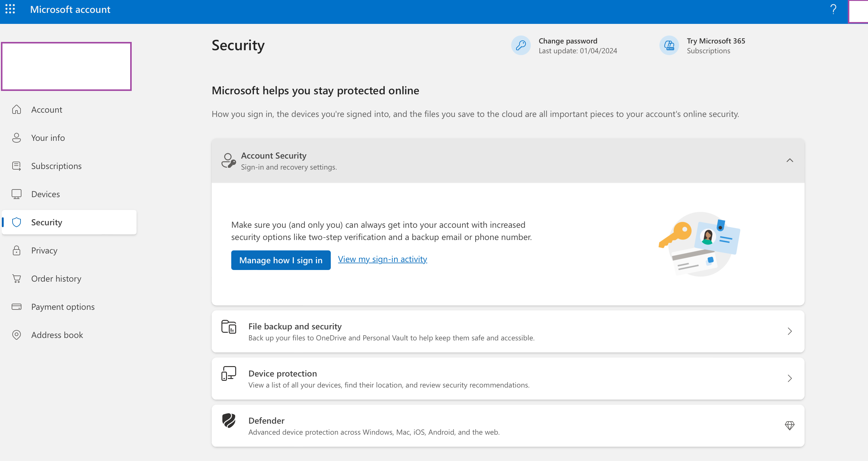This screenshot has width=868, height=461.
Task: Click the File backup and security title
Action: pos(295,326)
